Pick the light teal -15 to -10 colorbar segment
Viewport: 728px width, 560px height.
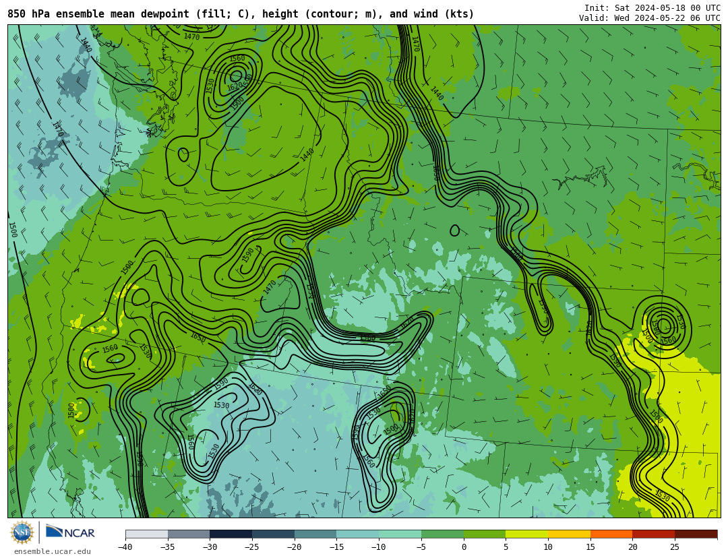[358, 534]
